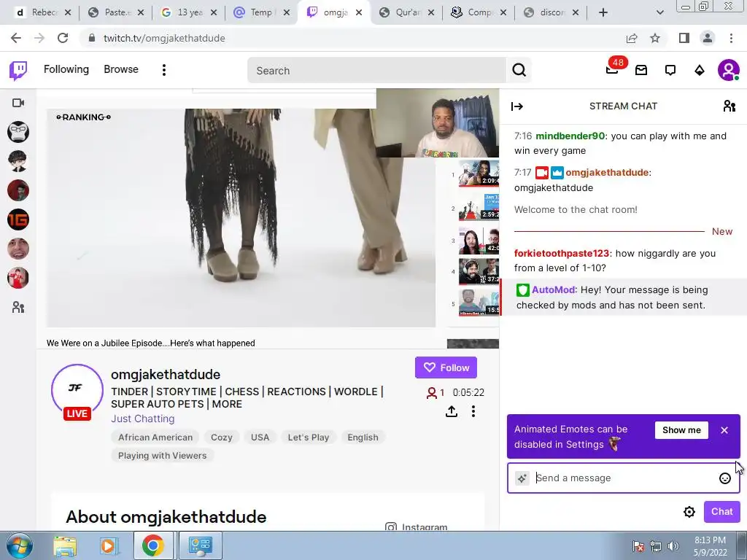This screenshot has height=560, width=747.
Task: Open a new browser tab
Action: coord(603,12)
